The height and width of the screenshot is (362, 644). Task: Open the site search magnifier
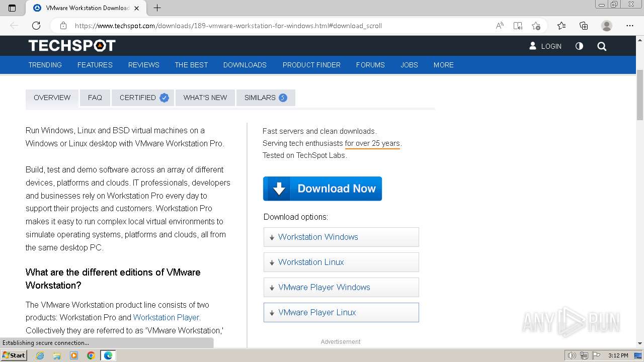[x=602, y=46]
